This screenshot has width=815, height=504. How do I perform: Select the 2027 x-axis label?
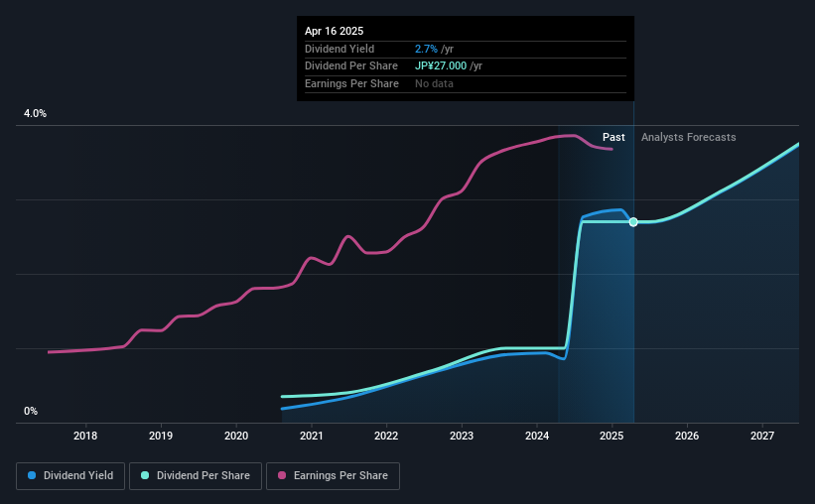click(x=762, y=436)
